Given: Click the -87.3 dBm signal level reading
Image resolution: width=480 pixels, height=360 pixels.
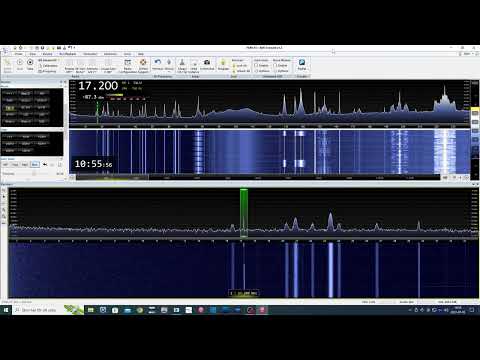Looking at the screenshot, I should [93, 97].
